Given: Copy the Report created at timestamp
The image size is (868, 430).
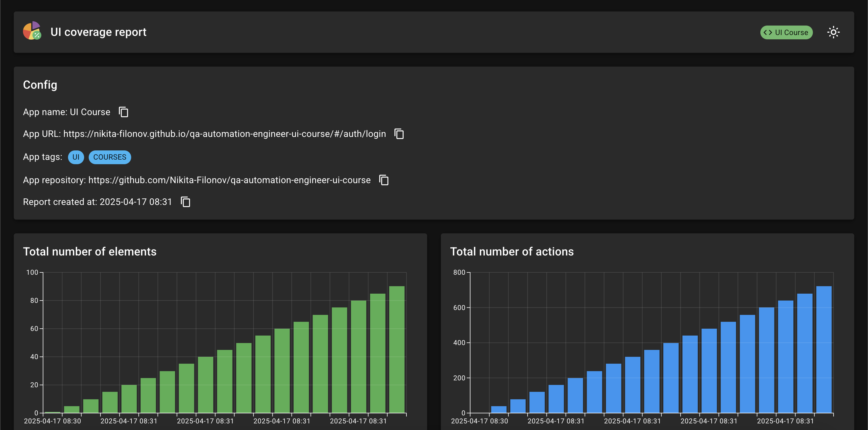Looking at the screenshot, I should 185,202.
